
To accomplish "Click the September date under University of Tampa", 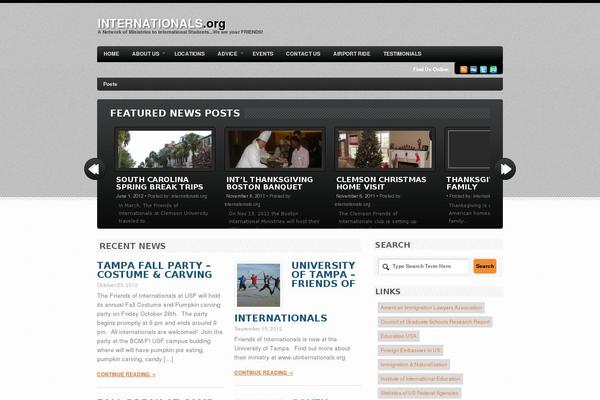I will 258,329.
